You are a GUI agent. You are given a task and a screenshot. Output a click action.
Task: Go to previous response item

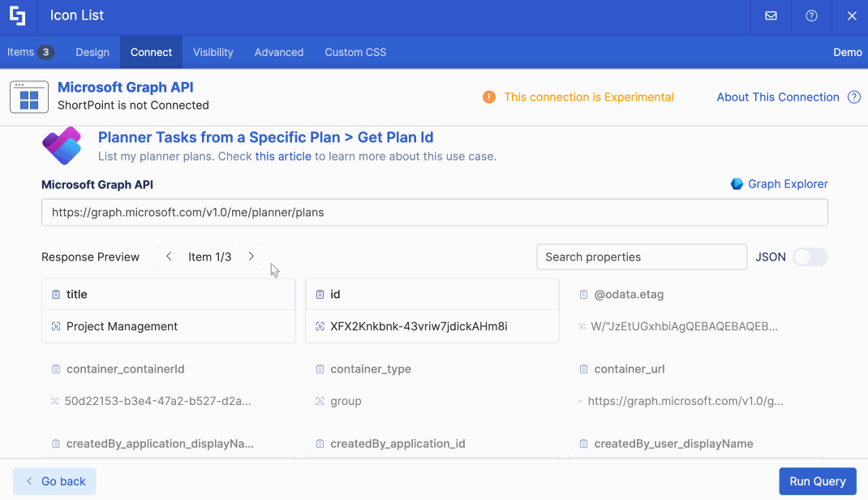click(x=169, y=256)
